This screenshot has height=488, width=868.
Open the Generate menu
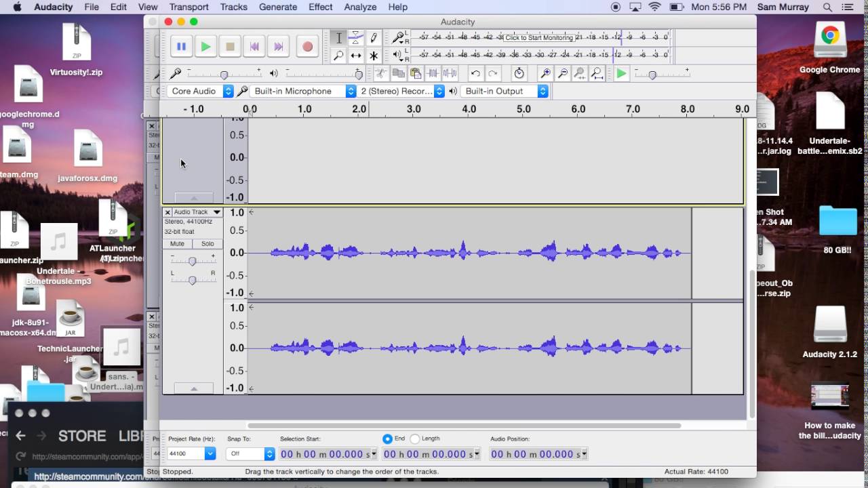click(x=278, y=7)
